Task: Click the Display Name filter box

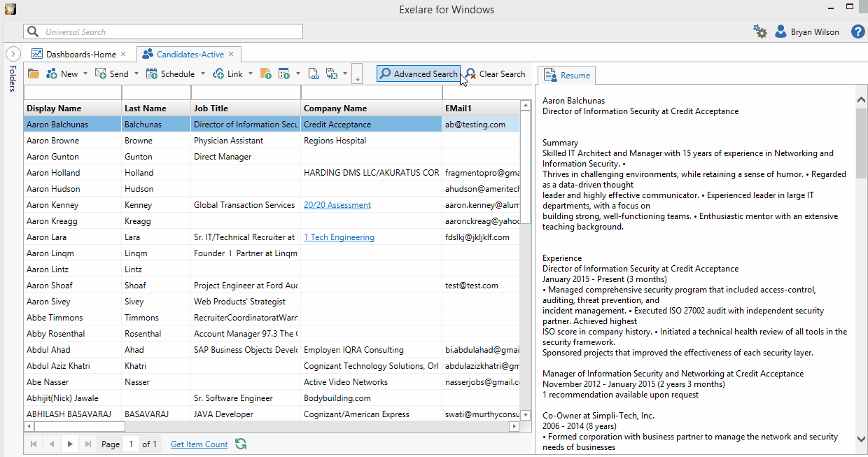Action: [73, 92]
